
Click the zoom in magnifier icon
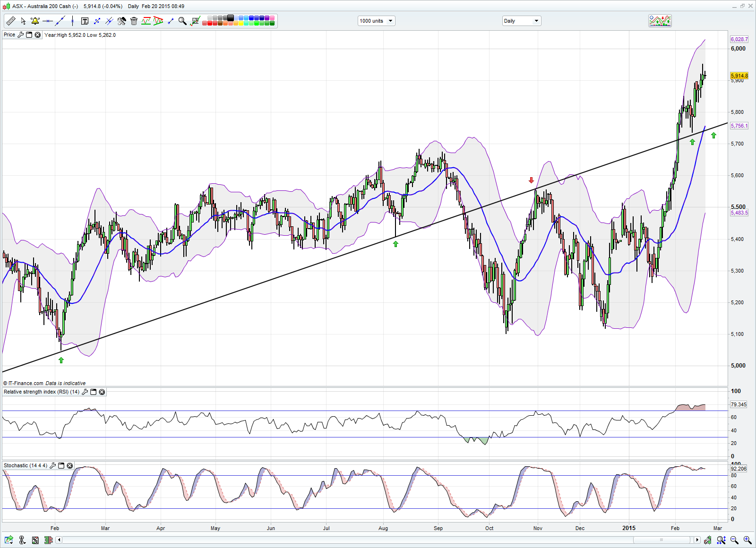click(x=747, y=539)
